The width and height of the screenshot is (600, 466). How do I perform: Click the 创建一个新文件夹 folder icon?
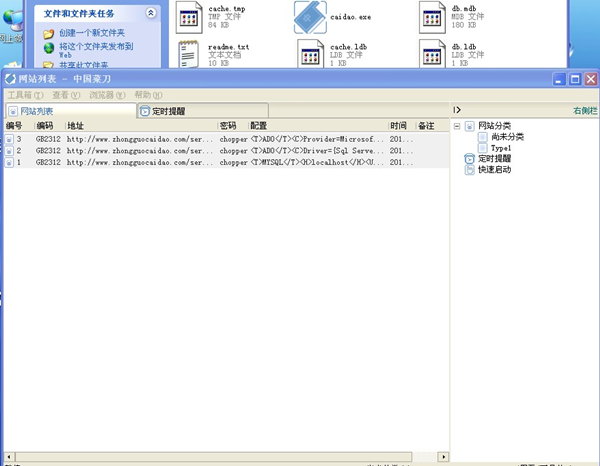49,33
